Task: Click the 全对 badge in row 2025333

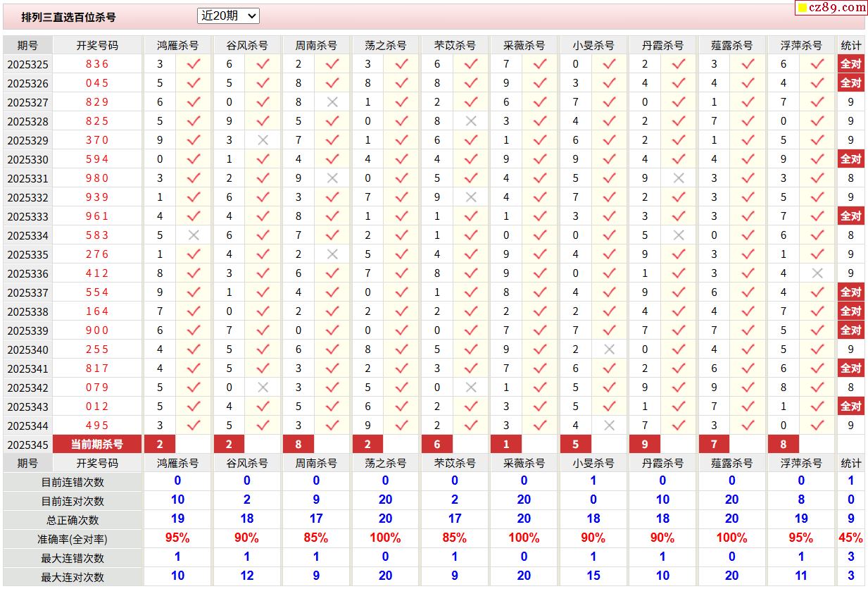Action: coord(851,216)
